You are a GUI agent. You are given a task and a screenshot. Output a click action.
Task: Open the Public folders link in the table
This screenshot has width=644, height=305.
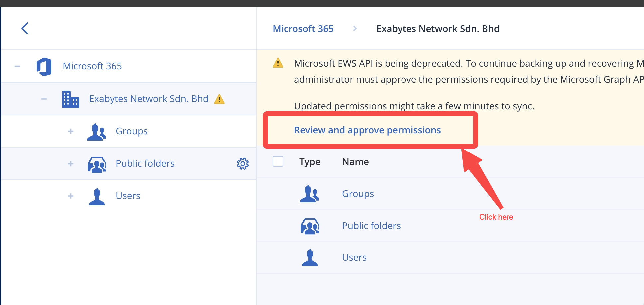click(x=371, y=226)
